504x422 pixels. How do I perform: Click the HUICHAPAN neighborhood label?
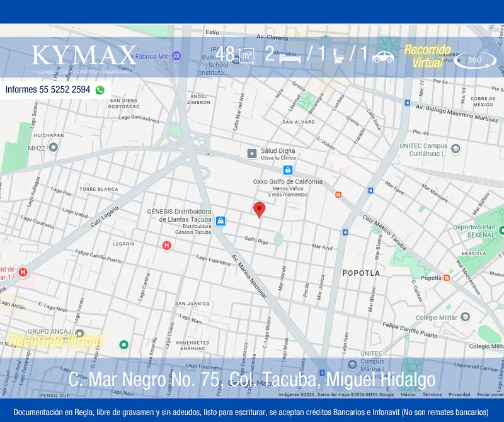(49, 135)
